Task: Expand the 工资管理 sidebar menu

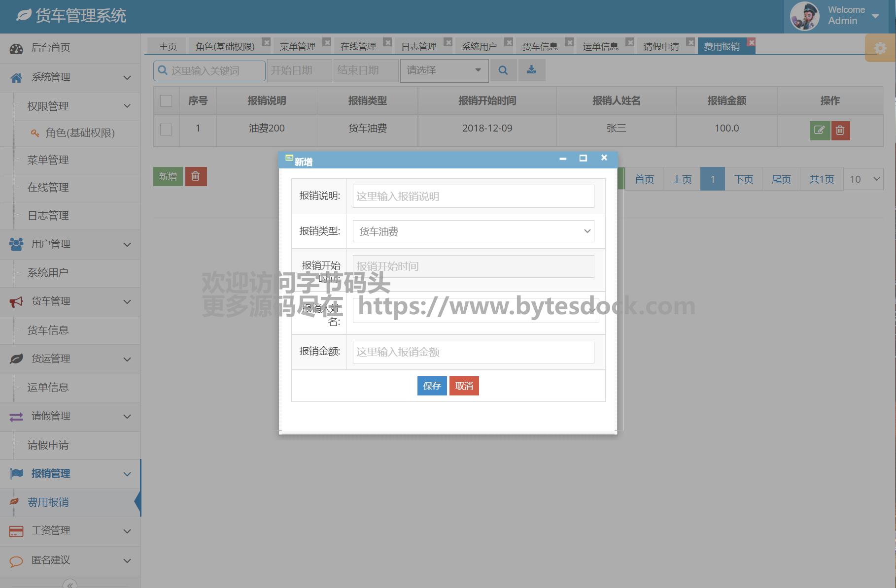Action: point(70,531)
